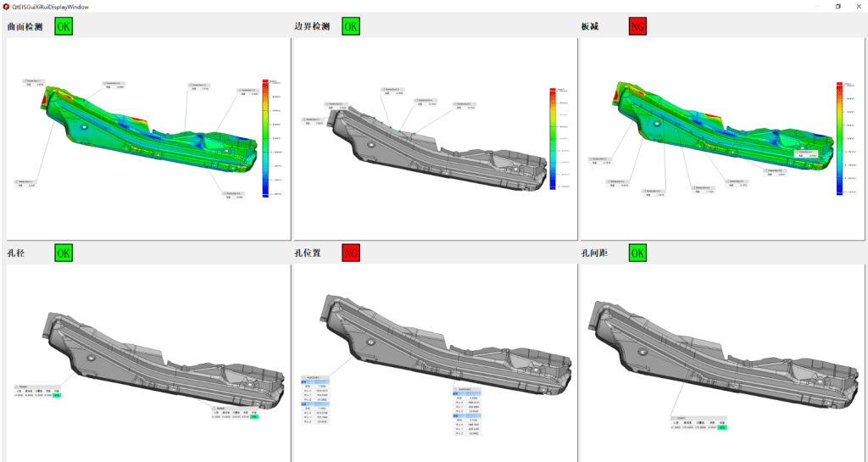868x462 pixels.
Task: Select the distance measurement table in 孔间距 view
Action: (698, 423)
